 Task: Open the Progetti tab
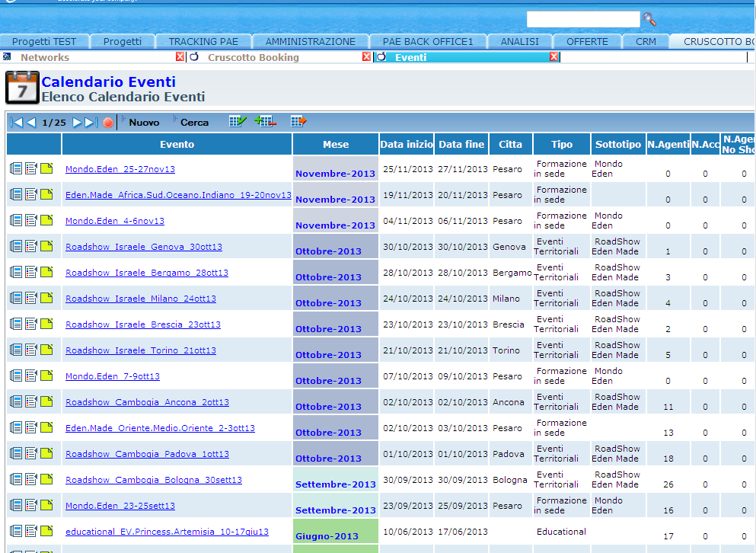(x=123, y=41)
